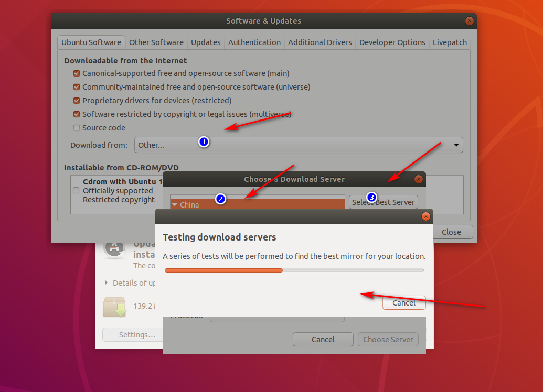This screenshot has height=392, width=543.
Task: Collapse the China server entry
Action: [x=175, y=204]
